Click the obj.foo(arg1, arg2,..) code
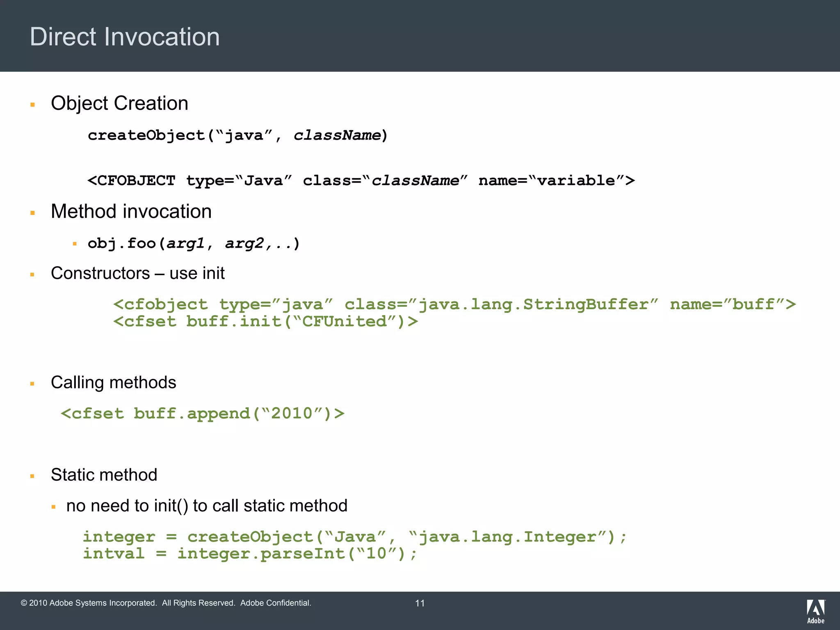840x630 pixels. click(x=194, y=244)
